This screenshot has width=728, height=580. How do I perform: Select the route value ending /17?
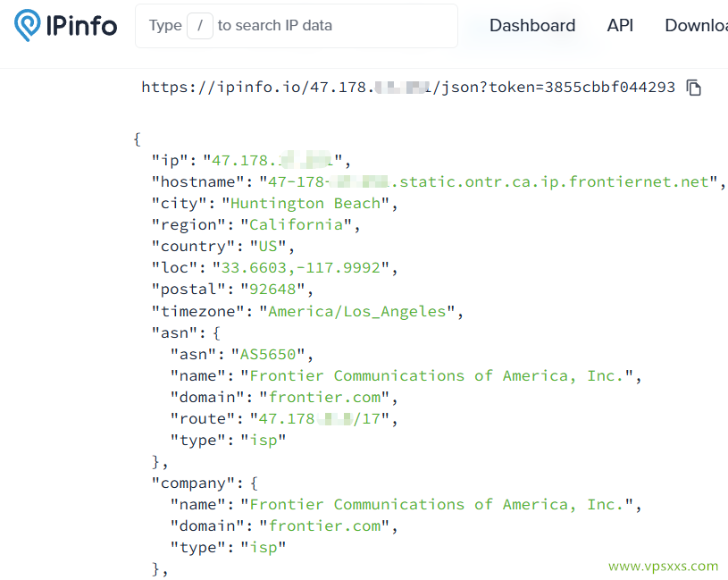[x=320, y=419]
